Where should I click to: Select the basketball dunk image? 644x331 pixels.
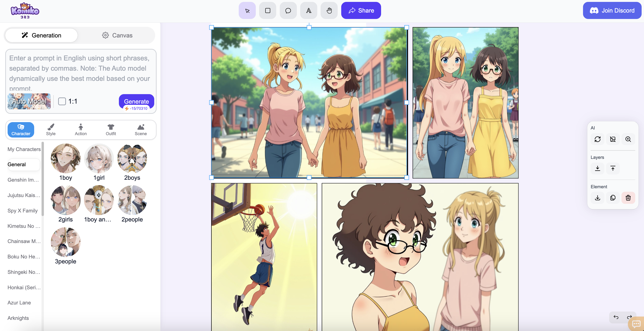tap(264, 257)
